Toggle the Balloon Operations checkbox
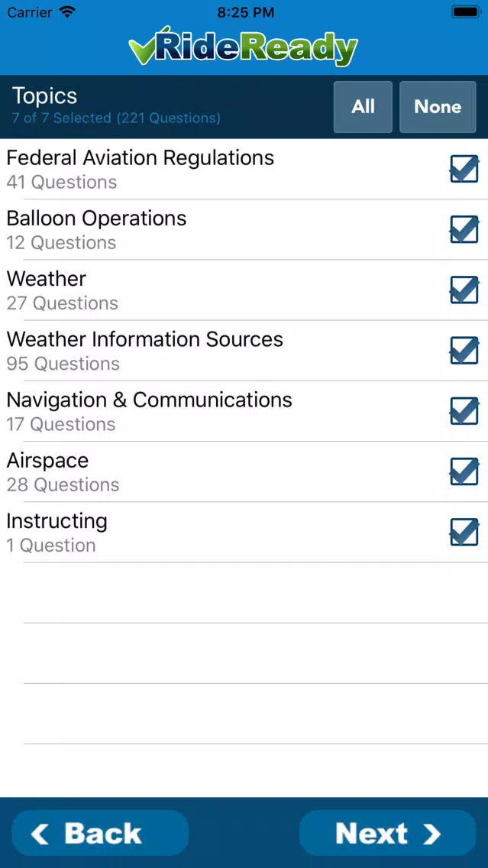 [464, 229]
